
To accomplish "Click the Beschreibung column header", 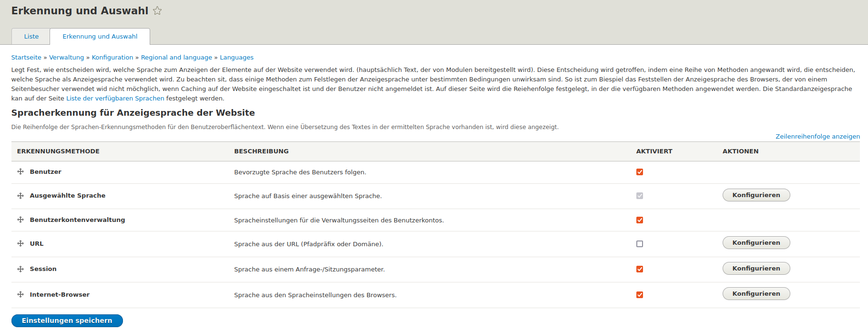I will pos(261,151).
